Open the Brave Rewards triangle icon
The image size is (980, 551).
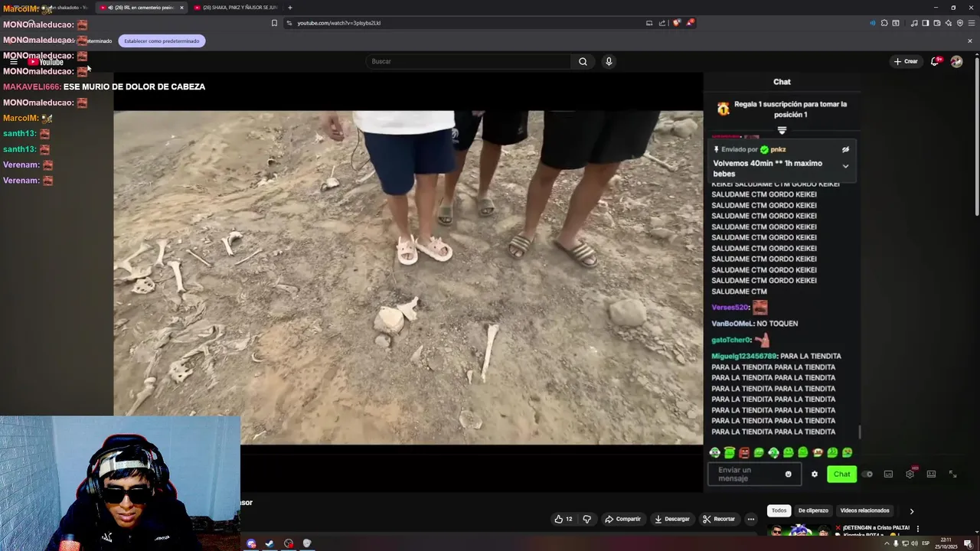(690, 23)
